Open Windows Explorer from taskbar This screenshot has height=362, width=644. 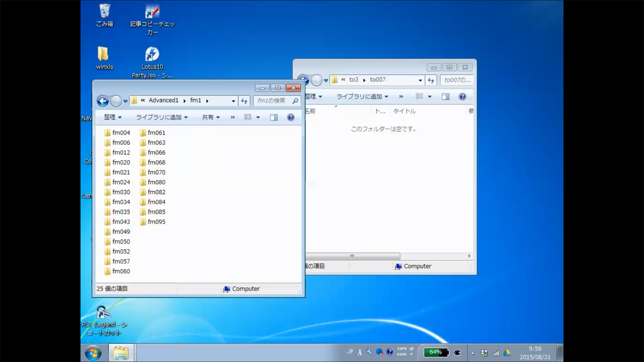[x=121, y=353]
